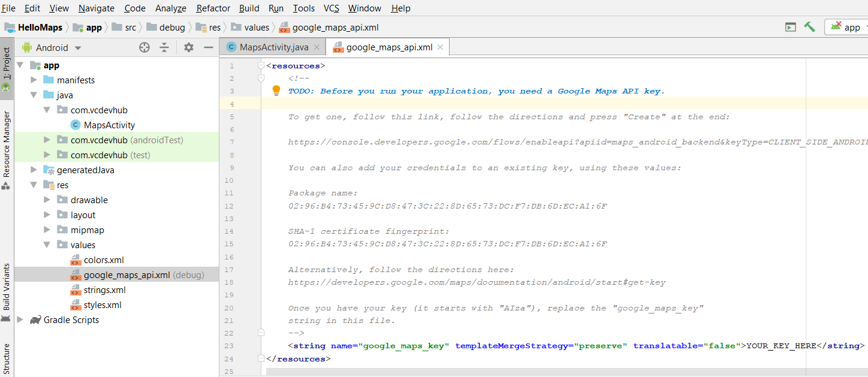Open the Window menu

pos(364,8)
